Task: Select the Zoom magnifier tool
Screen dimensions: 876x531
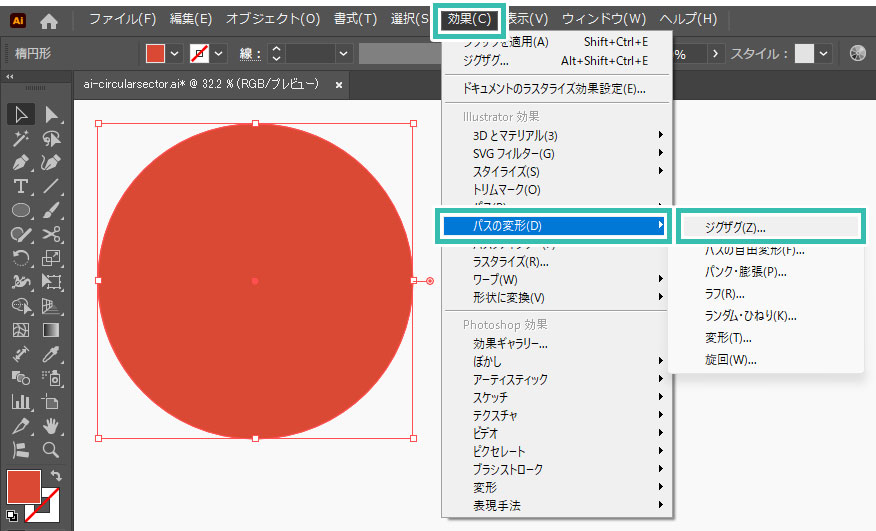Action: click(x=51, y=450)
